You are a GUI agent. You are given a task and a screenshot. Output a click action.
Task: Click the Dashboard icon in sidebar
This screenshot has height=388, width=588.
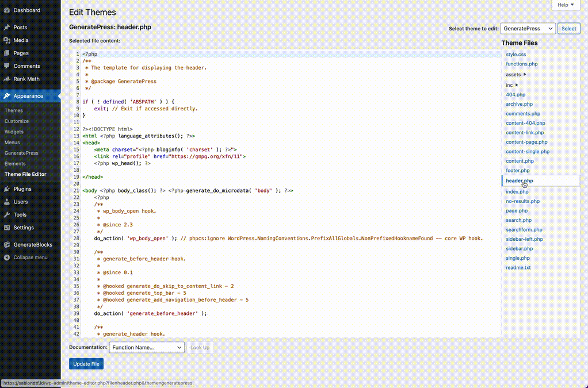pyautogui.click(x=7, y=10)
